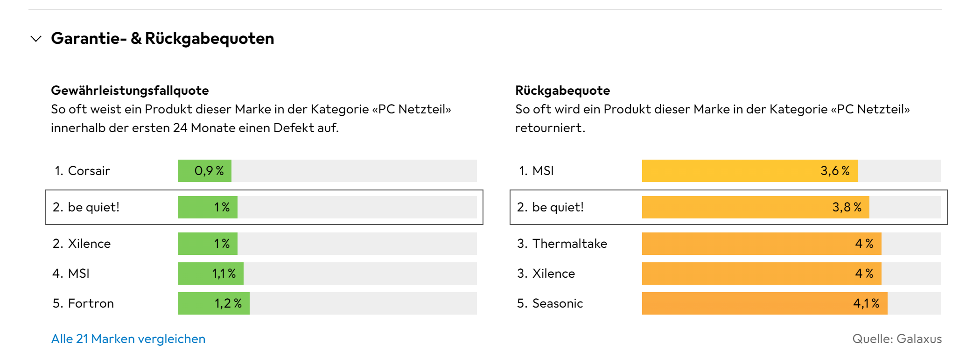Click Seasonic's orange 4,1 % bar
980x358 pixels.
point(764,303)
